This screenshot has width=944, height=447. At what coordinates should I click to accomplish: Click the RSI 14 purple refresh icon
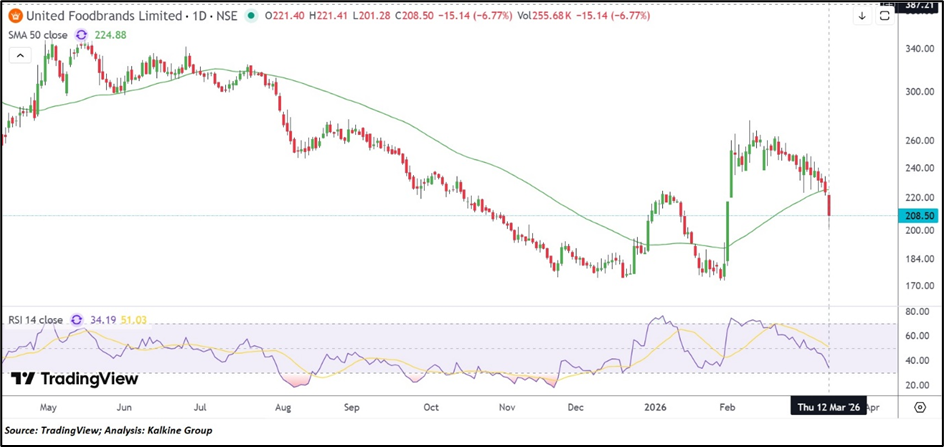coord(78,320)
